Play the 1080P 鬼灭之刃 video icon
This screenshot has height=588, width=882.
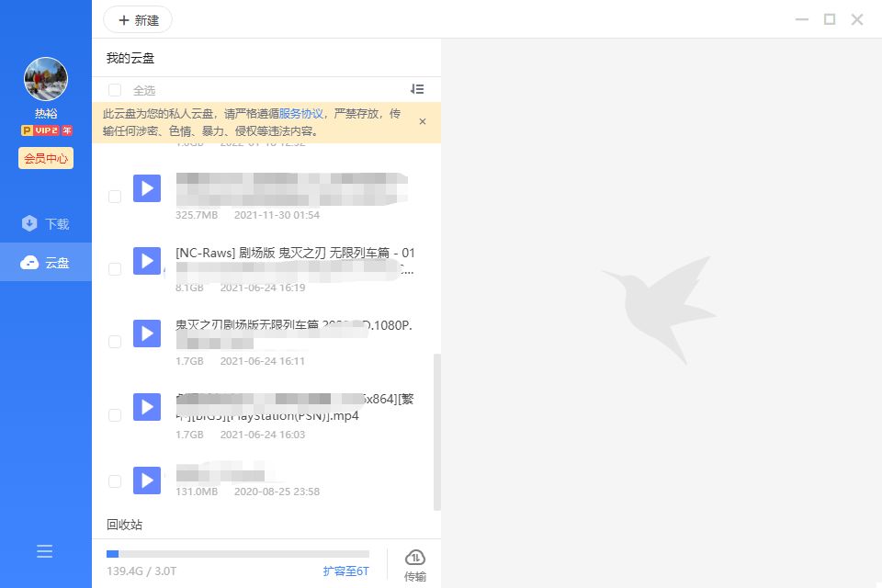coord(147,334)
